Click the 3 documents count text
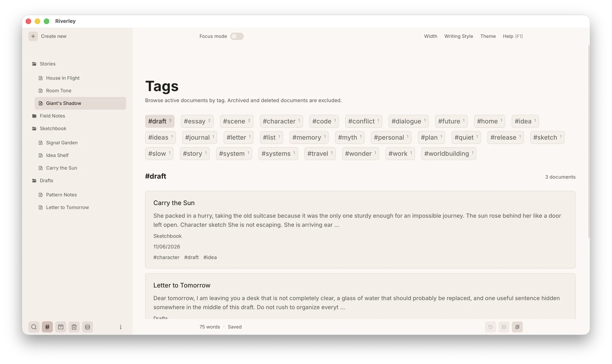The height and width of the screenshot is (364, 612). pyautogui.click(x=560, y=177)
